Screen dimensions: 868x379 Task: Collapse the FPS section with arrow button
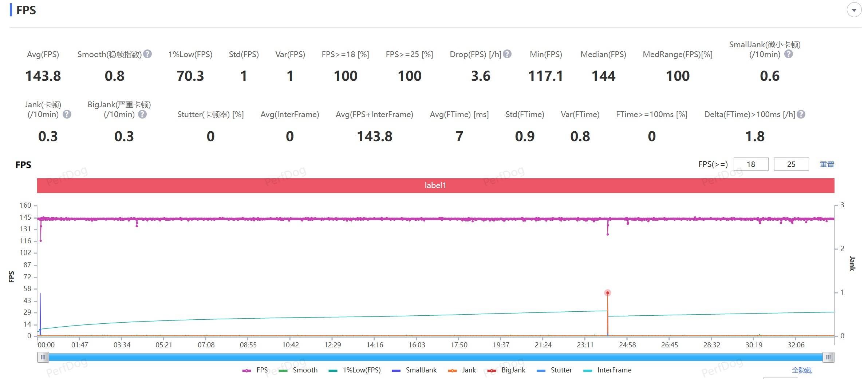point(854,10)
